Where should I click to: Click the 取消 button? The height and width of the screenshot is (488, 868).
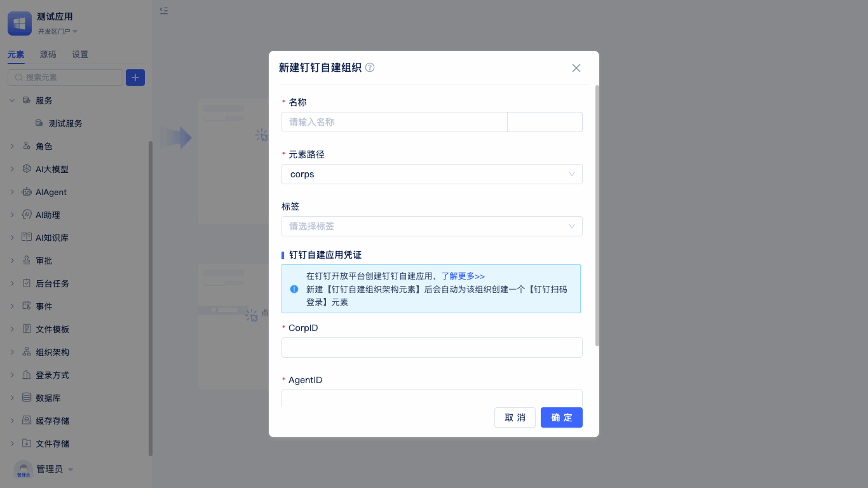pyautogui.click(x=515, y=417)
